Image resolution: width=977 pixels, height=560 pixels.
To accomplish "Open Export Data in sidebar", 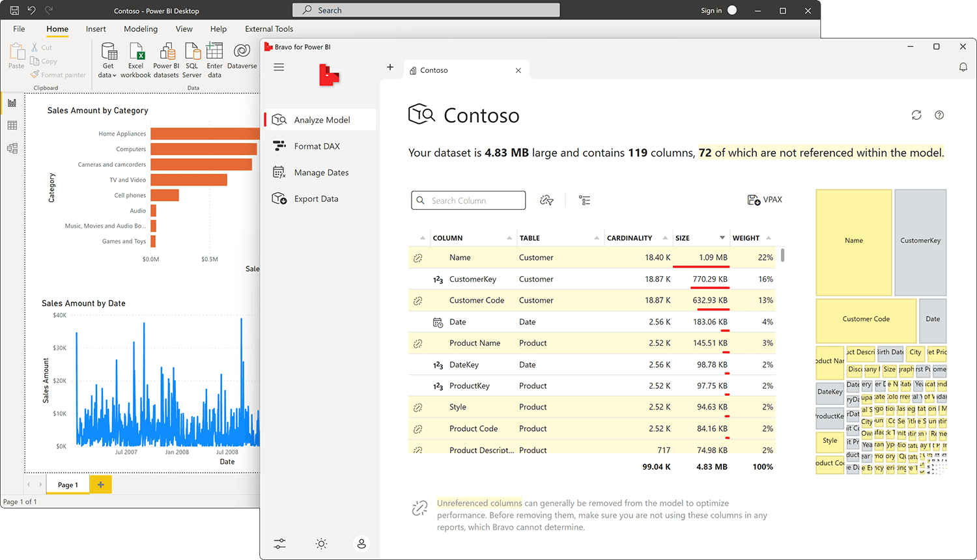I will pyautogui.click(x=320, y=199).
